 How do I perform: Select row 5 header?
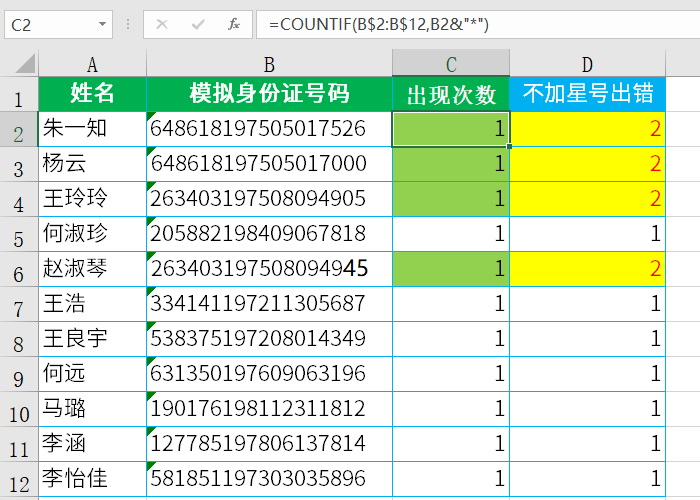click(19, 234)
